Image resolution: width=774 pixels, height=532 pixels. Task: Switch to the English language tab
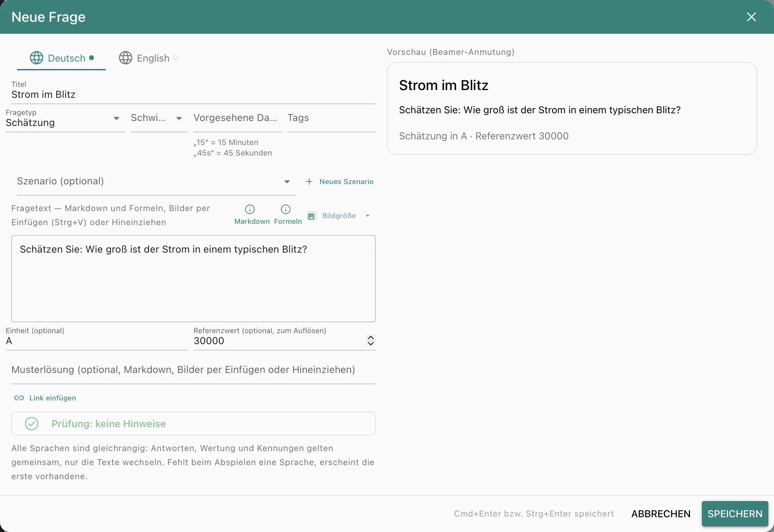click(148, 58)
